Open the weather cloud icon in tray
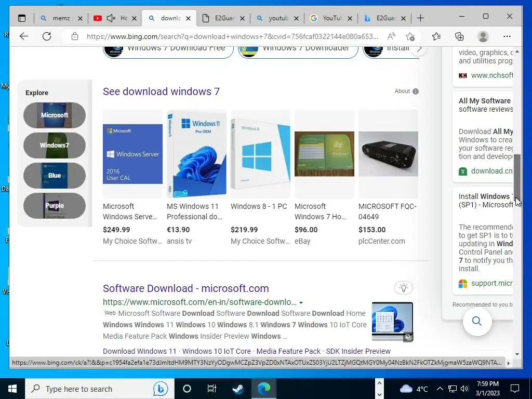This screenshot has height=399, width=532. [x=406, y=389]
